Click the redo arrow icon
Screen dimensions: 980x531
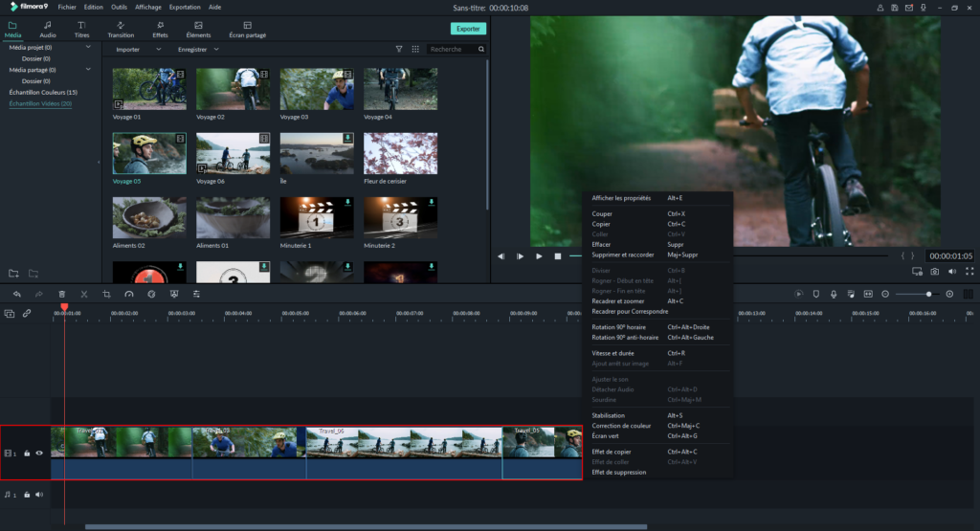click(x=38, y=295)
